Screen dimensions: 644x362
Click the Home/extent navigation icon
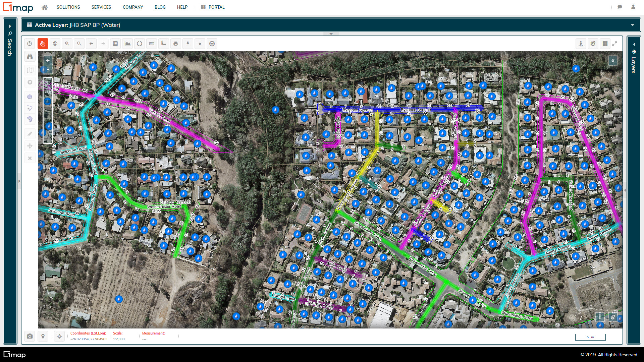click(x=55, y=43)
